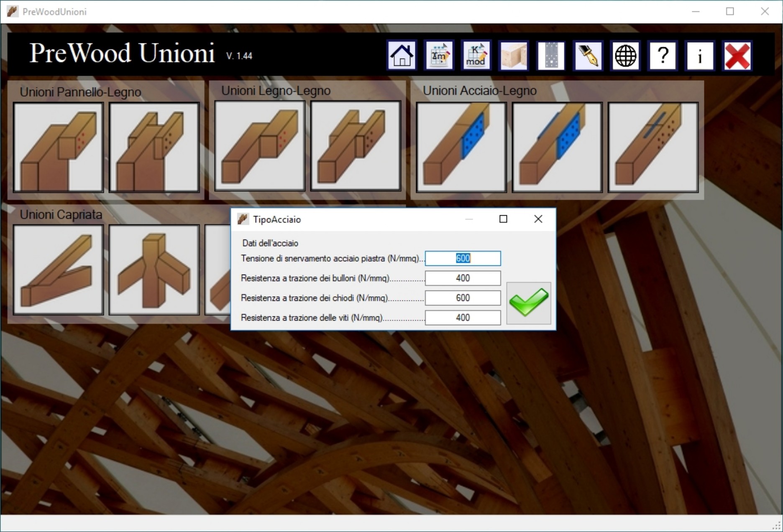Image resolution: width=783 pixels, height=532 pixels.
Task: Minimize the PreWoodUnioni main window
Action: point(696,12)
